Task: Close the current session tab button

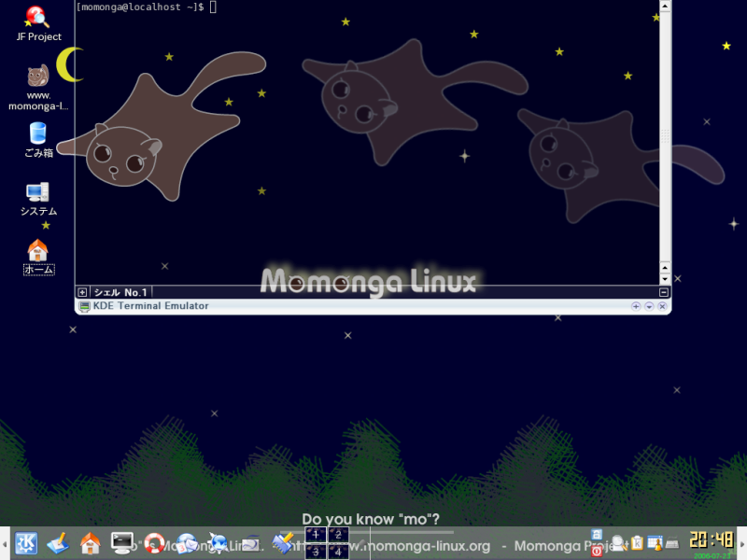Action: (664, 292)
